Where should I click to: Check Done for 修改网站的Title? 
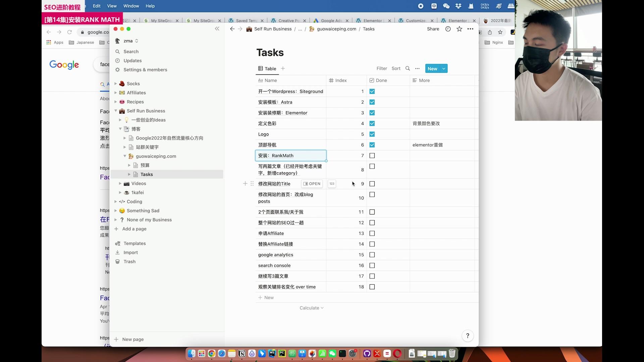[x=372, y=184]
